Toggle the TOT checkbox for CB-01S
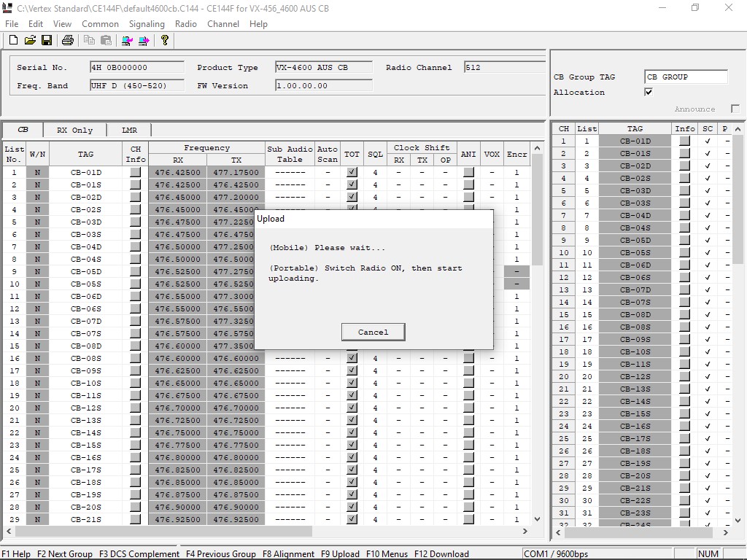Screen dimensions: 747x560 tap(352, 184)
